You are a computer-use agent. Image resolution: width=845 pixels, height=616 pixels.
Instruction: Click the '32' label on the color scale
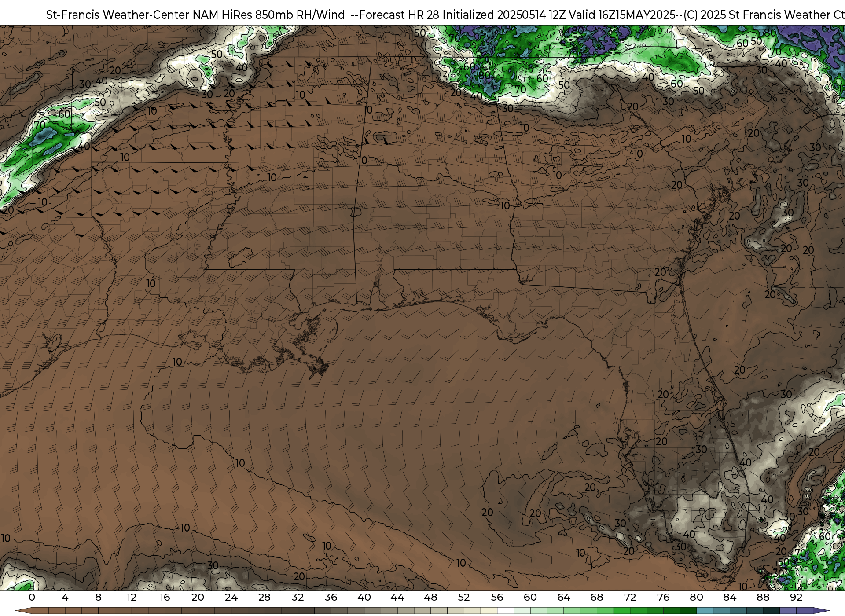tap(298, 598)
